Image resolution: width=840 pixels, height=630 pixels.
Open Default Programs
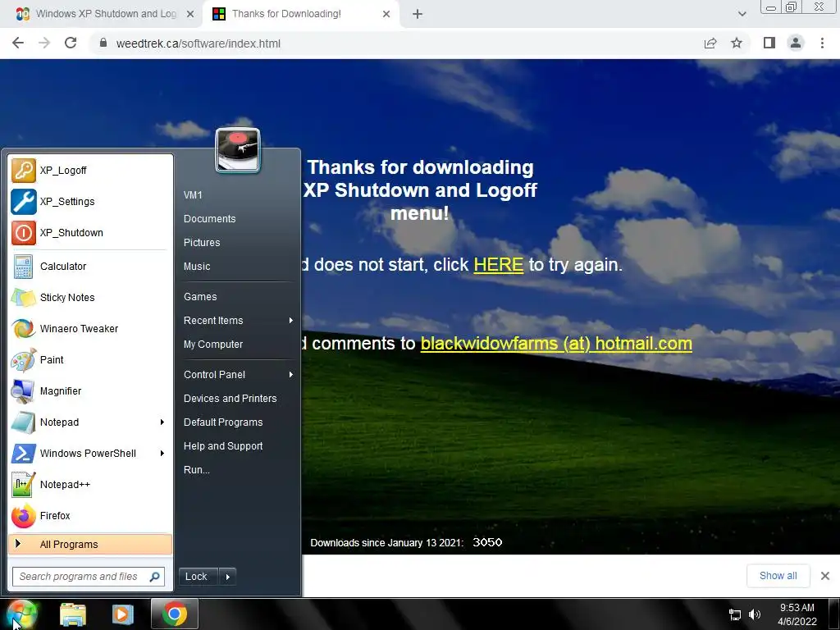223,422
